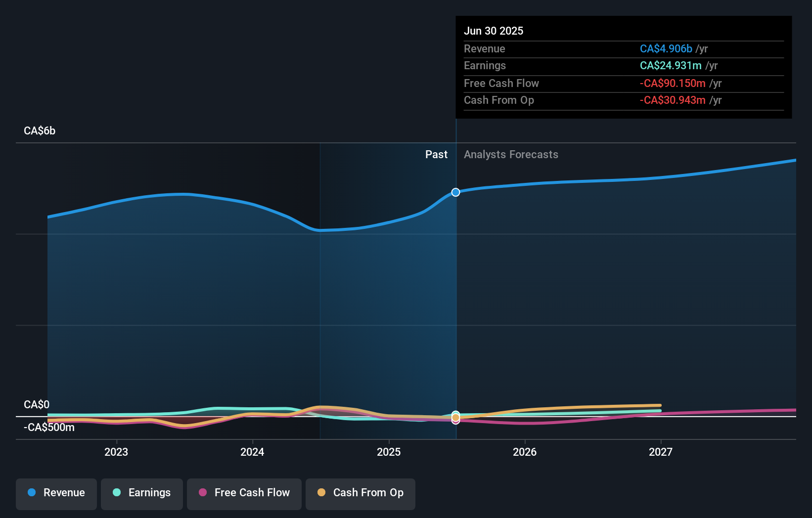
Task: Click the Revenue legend dot icon
Action: coord(32,493)
